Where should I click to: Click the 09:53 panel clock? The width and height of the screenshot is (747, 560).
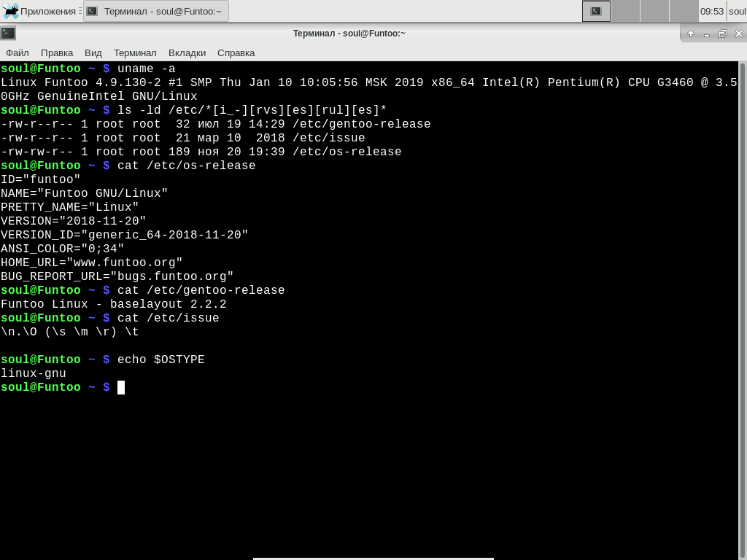[712, 12]
